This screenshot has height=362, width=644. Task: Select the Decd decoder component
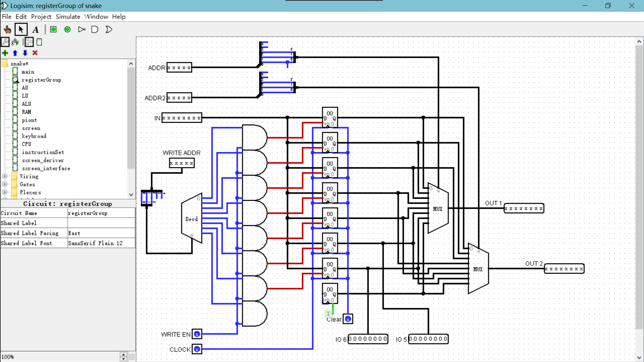pyautogui.click(x=192, y=218)
